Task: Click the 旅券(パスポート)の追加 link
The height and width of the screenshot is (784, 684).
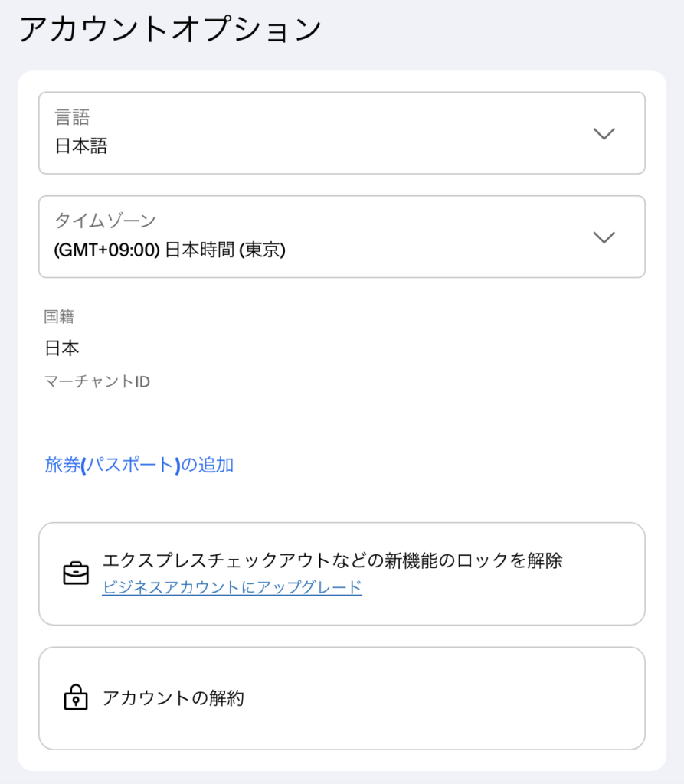Action: coord(139,465)
